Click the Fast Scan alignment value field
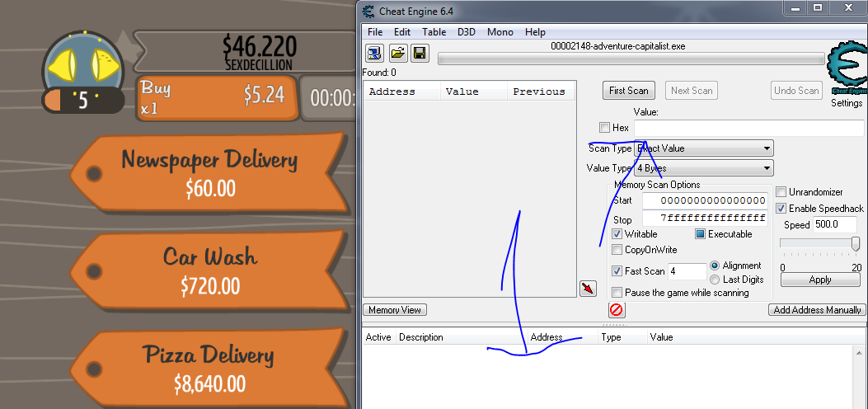This screenshot has width=868, height=409. click(687, 272)
